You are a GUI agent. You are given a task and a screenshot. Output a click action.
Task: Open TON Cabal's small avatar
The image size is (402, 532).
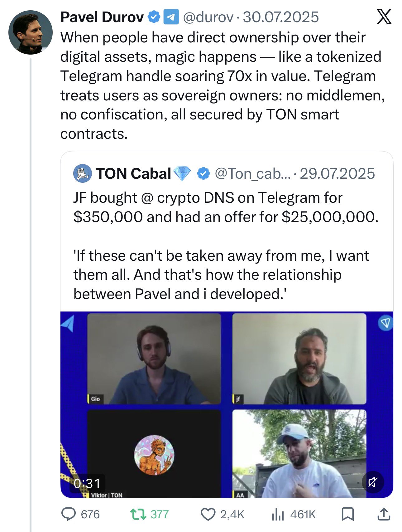[x=83, y=173]
